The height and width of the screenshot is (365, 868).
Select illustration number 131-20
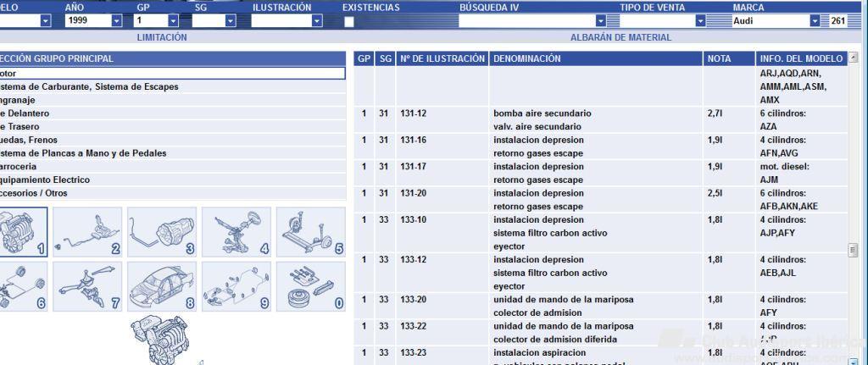[x=413, y=193]
